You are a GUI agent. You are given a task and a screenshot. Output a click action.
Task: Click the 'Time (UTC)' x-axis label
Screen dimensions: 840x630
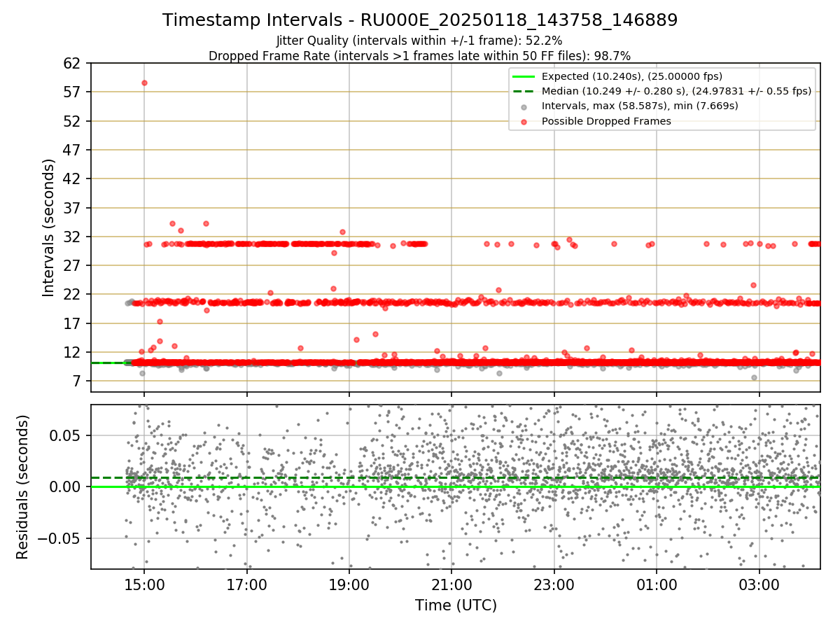tap(456, 605)
